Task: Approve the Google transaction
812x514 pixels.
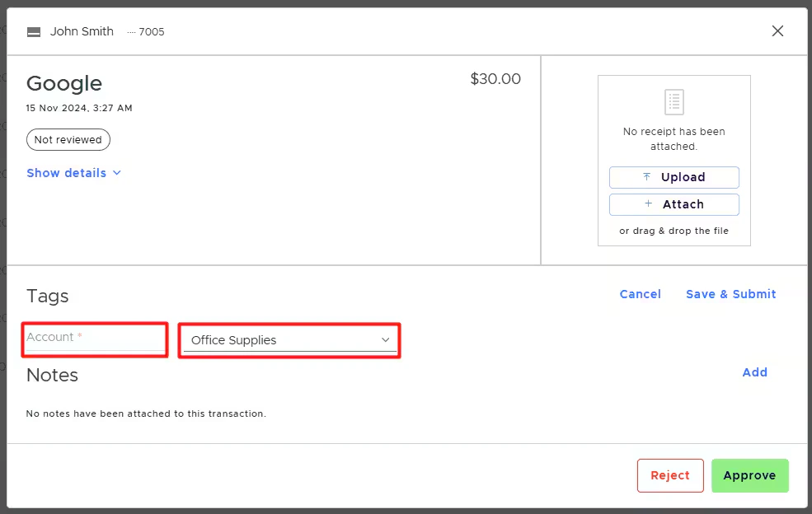Action: 750,475
